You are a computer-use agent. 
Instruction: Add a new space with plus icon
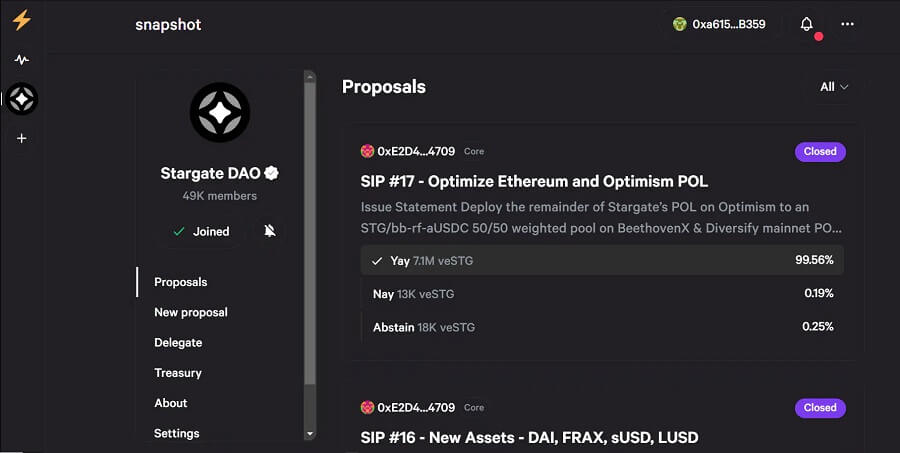tap(22, 138)
